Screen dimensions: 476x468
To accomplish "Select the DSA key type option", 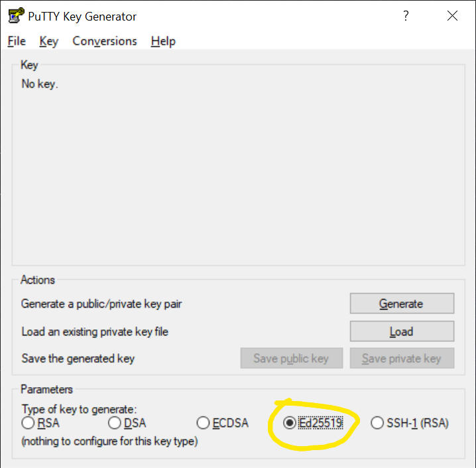I will (x=115, y=423).
